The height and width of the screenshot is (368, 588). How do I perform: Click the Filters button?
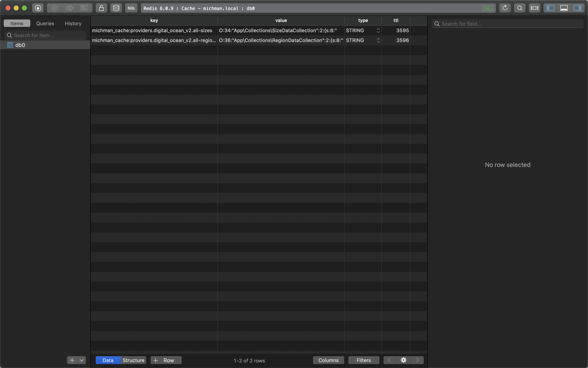pyautogui.click(x=364, y=360)
